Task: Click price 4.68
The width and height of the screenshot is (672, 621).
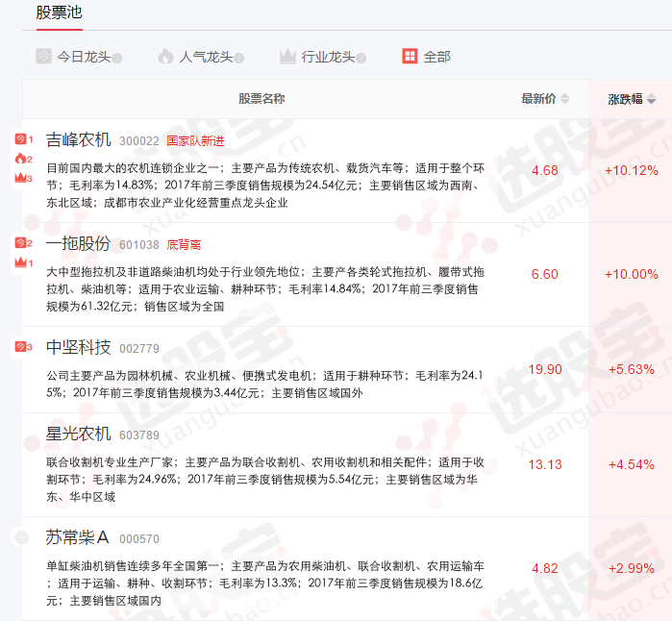Action: 545,170
